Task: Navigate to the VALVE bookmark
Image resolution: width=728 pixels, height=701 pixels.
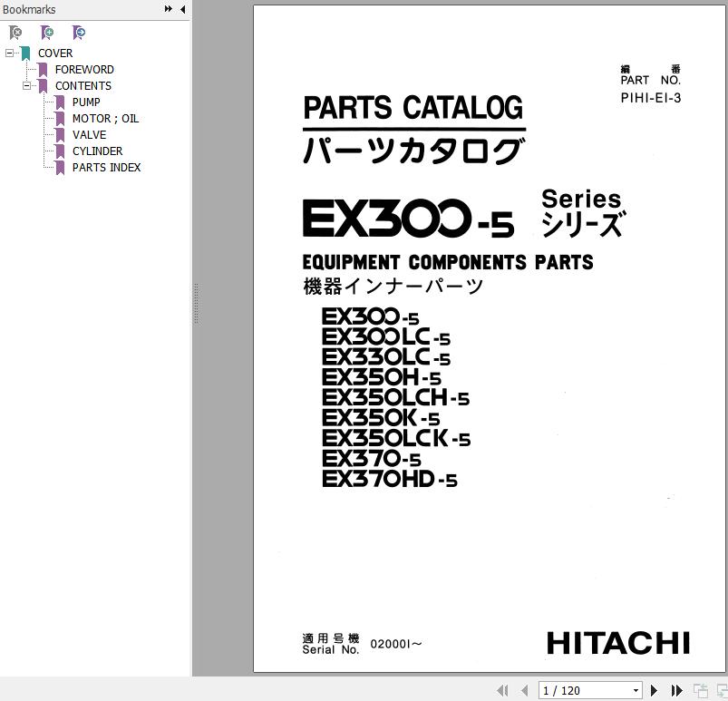Action: coord(89,135)
